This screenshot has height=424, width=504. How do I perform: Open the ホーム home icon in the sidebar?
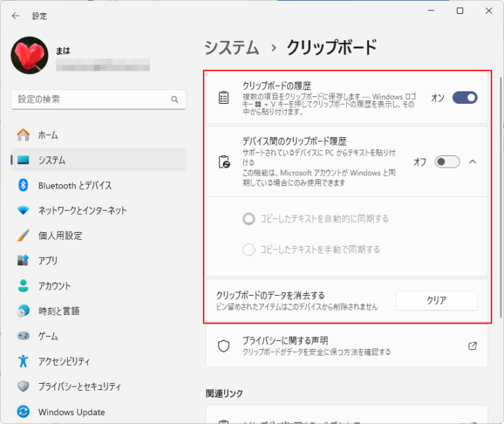coord(23,135)
